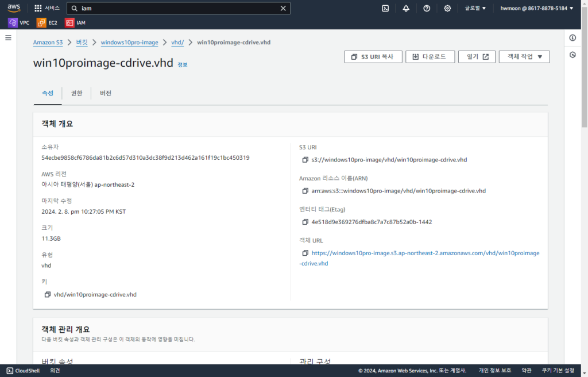
Task: Clear the search box with the X icon
Action: 283,8
